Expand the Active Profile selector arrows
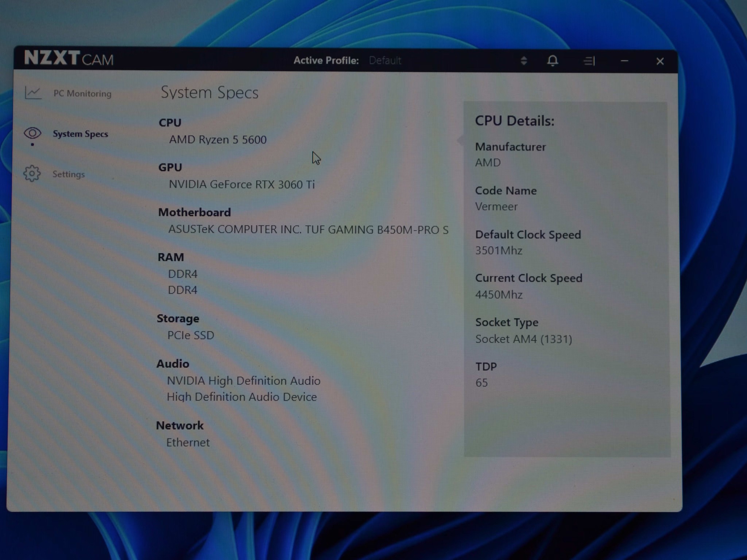This screenshot has height=560, width=747. pyautogui.click(x=524, y=61)
